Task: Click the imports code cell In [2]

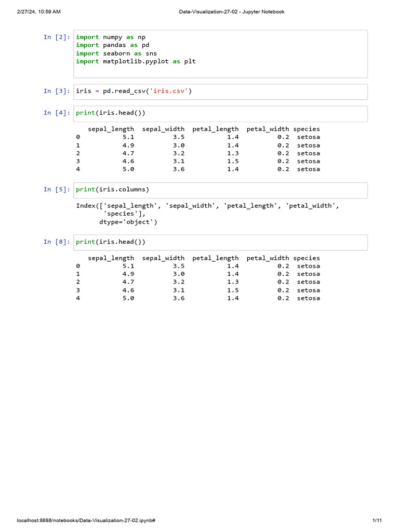Action: pos(220,54)
